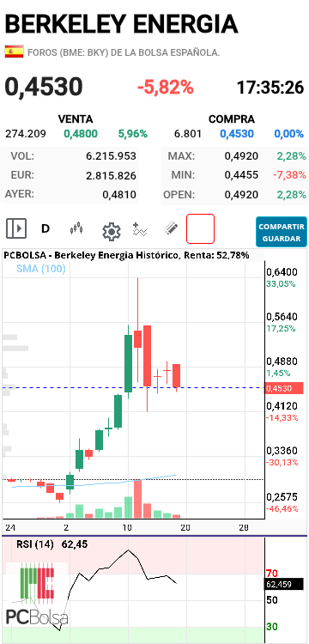Click the SMA (100) indicator label
The image size is (309, 644).
41,269
